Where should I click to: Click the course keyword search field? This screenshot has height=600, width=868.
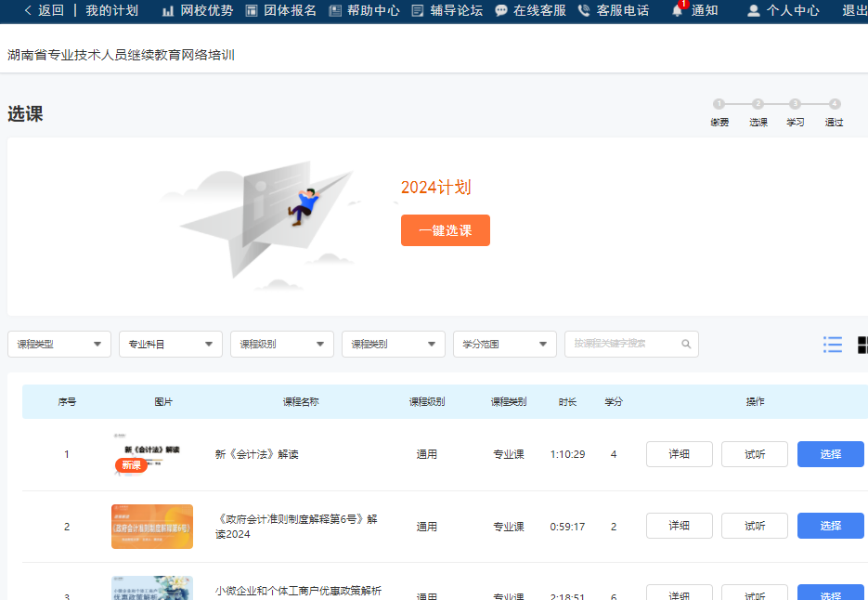(622, 344)
